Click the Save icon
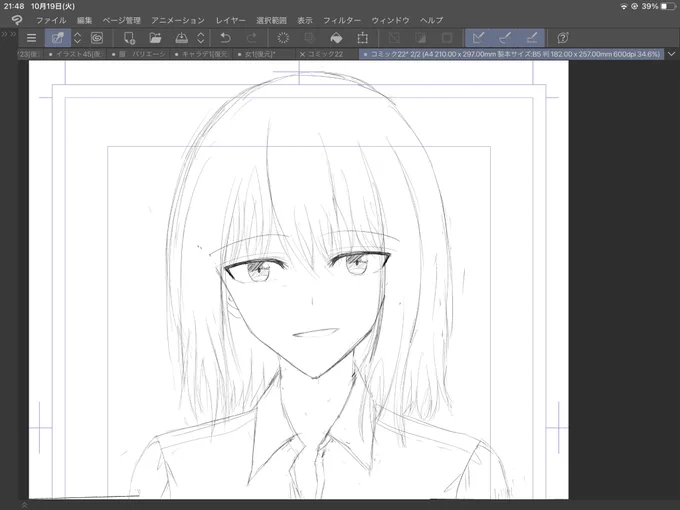 [x=181, y=38]
